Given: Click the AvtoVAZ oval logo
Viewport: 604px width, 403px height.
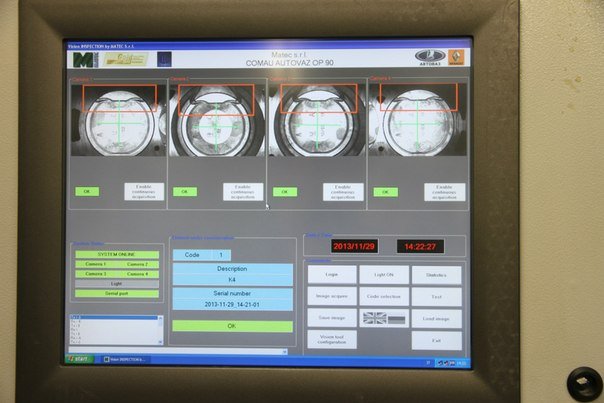Looking at the screenshot, I should click(430, 57).
